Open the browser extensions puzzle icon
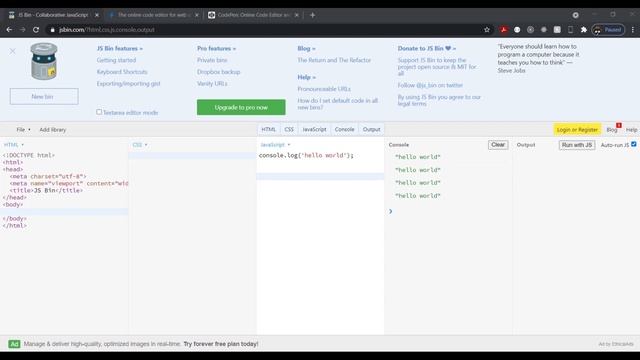Viewport: 640px width, 360px height. click(584, 30)
